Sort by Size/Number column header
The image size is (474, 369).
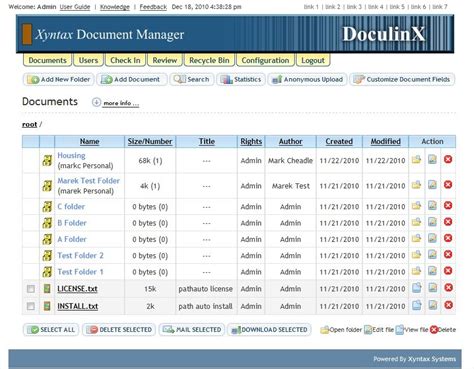(150, 141)
